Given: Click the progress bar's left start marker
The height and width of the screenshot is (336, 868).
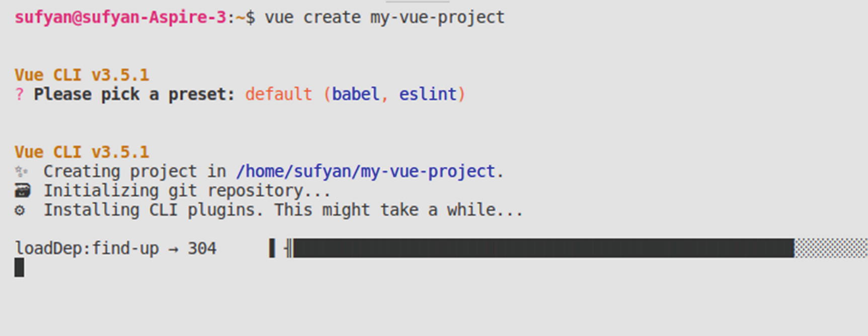Looking at the screenshot, I should pyautogui.click(x=272, y=248).
